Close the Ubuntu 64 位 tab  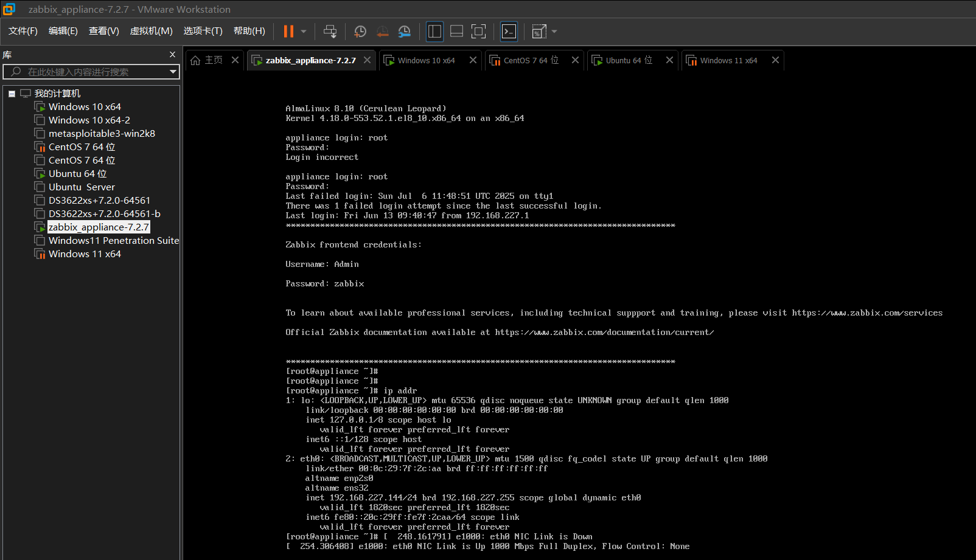(669, 60)
